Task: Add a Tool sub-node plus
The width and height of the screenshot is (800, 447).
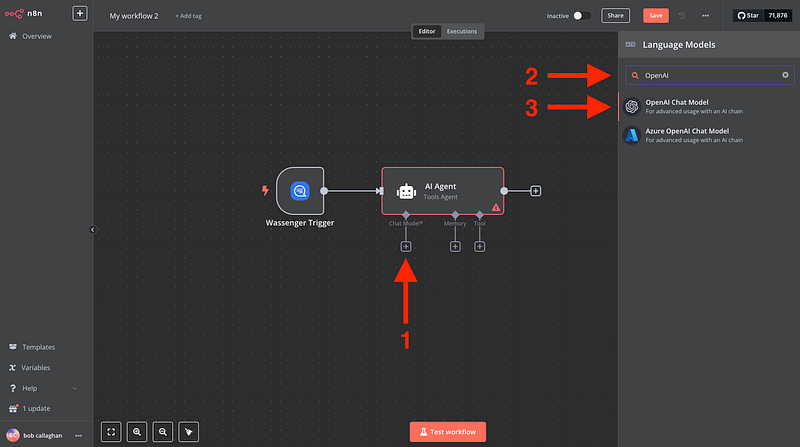Action: [480, 246]
